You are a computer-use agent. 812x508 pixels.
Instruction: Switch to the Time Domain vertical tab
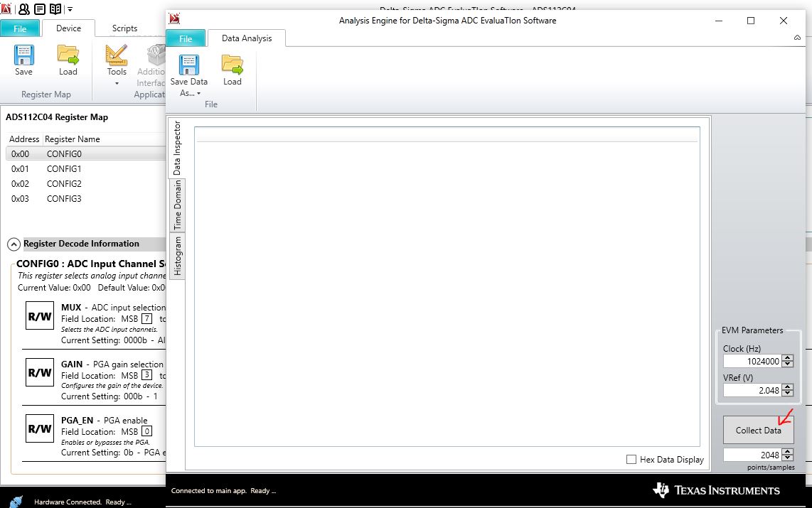(x=177, y=205)
